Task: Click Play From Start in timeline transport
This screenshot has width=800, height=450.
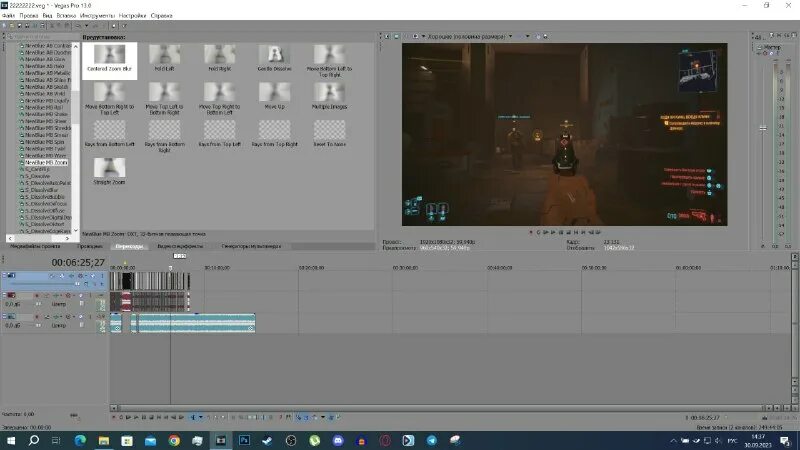Action: 128,417
